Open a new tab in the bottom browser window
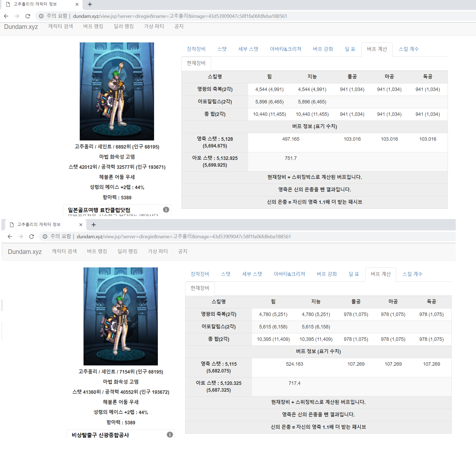Image resolution: width=476 pixels, height=450 pixels. (x=94, y=225)
